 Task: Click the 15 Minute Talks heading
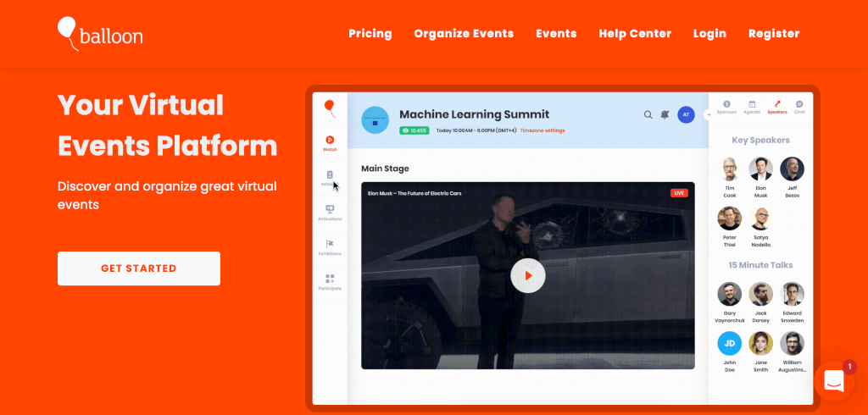pos(760,265)
